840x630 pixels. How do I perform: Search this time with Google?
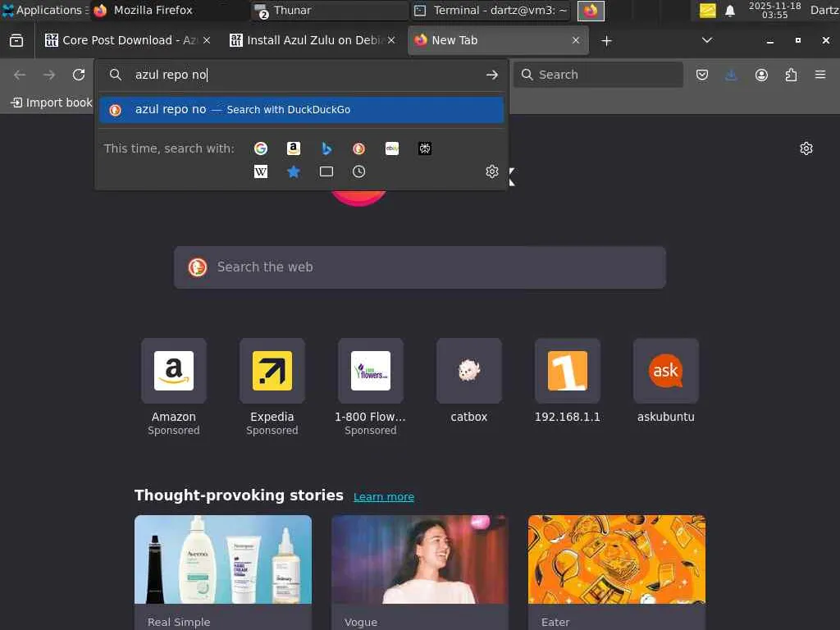(261, 148)
